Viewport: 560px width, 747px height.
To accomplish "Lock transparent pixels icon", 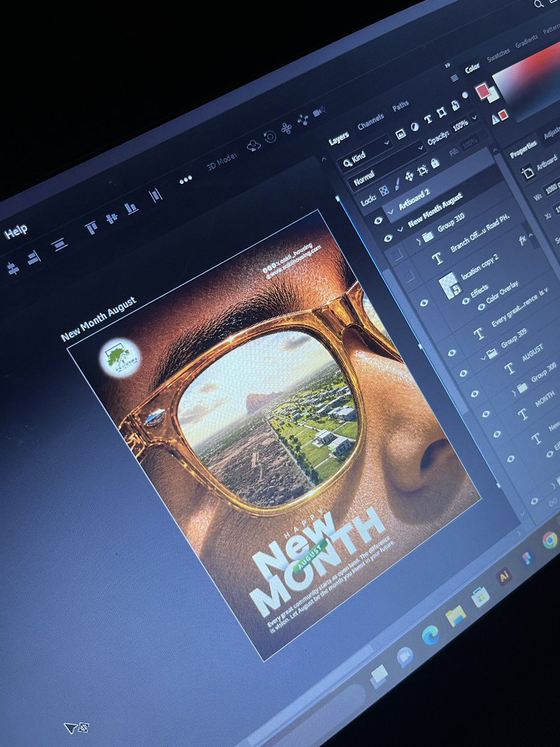I will 383,189.
